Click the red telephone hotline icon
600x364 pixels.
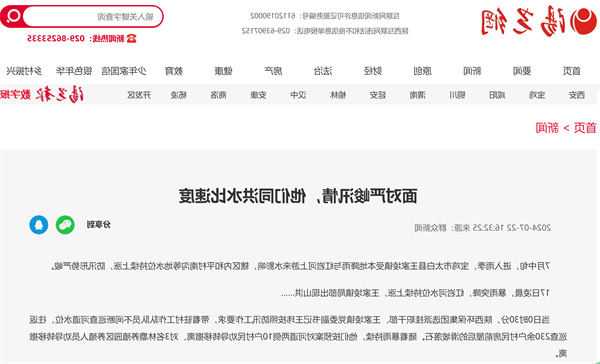(131, 38)
